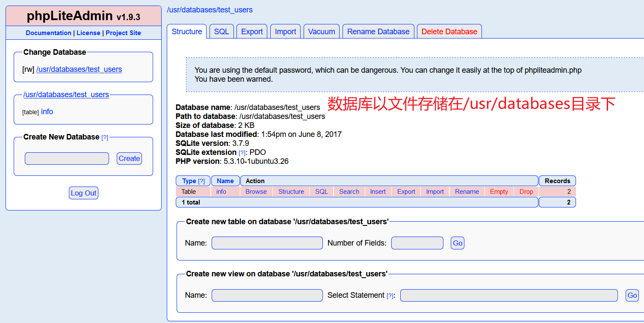Screen dimensions: 644x323
Task: Click the '1 total' summary cell
Action: click(x=357, y=202)
